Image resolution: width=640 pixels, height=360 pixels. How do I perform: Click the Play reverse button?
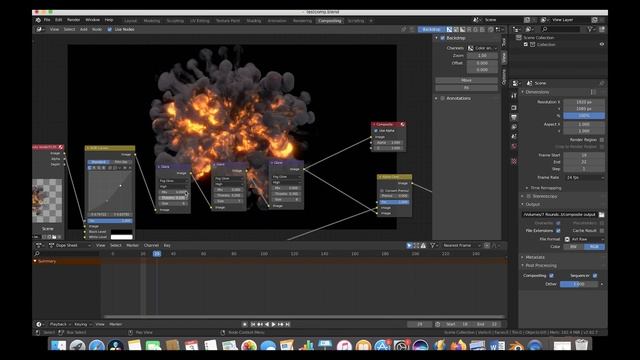tap(267, 324)
